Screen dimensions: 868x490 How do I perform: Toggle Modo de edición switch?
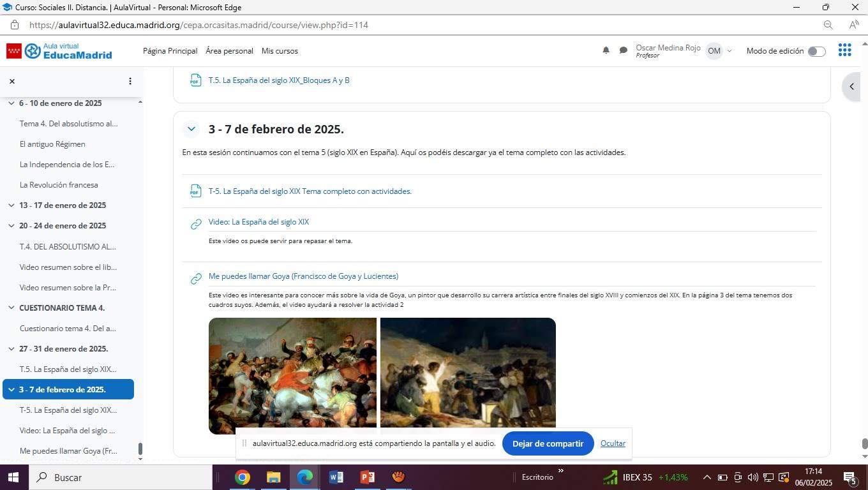[816, 51]
